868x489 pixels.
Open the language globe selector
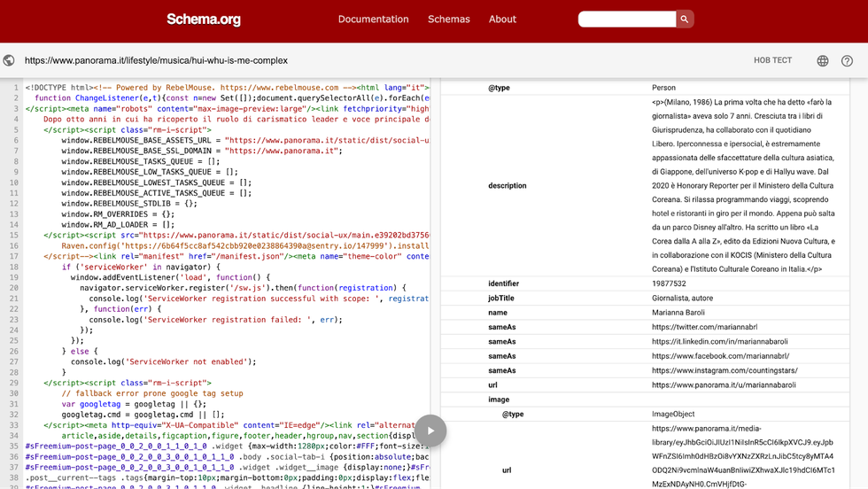823,61
